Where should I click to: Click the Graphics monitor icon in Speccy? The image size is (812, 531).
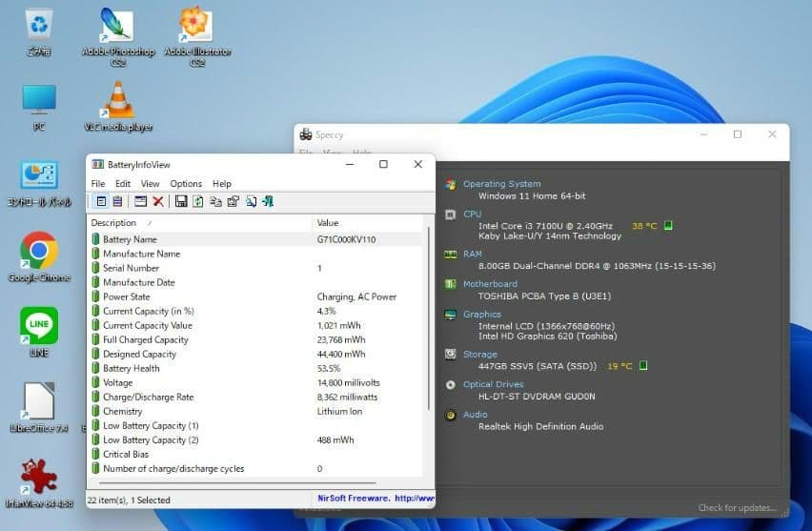click(451, 315)
